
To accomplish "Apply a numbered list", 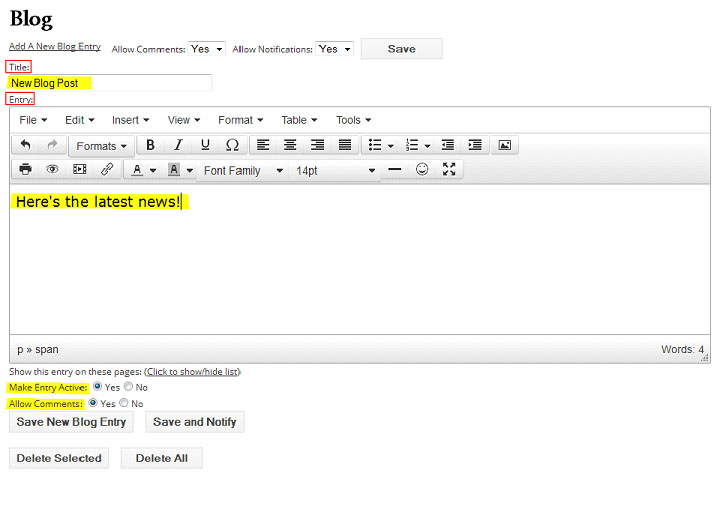I will [412, 145].
